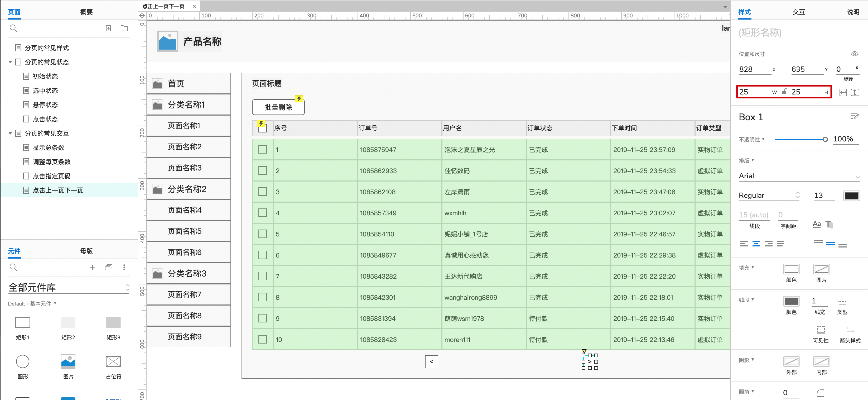Toggle widget visibility eye icon
This screenshot has width=868, height=400.
[x=854, y=54]
